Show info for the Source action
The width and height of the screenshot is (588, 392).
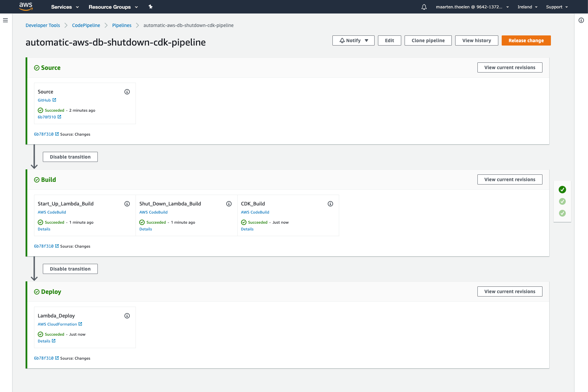127,92
